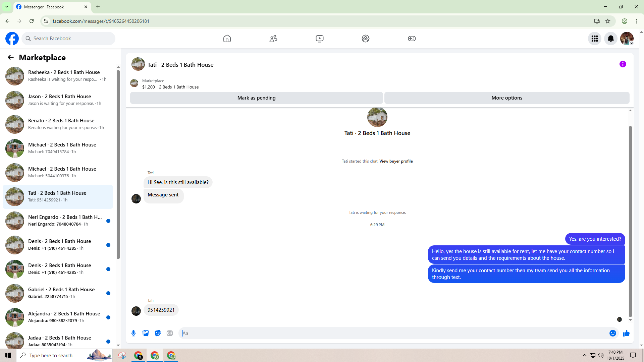Send a voice clip with microphone icon
The width and height of the screenshot is (644, 362).
133,333
